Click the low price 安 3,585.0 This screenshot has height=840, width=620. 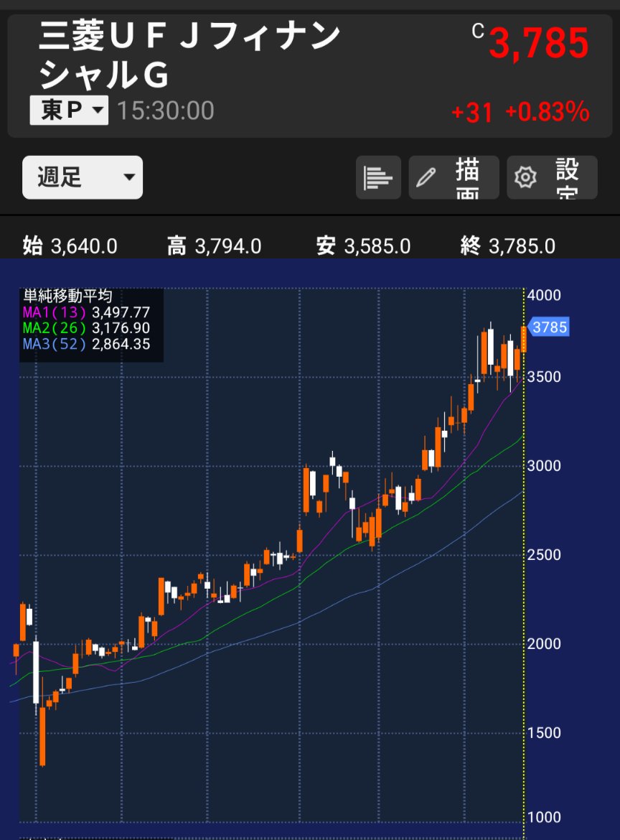point(363,246)
